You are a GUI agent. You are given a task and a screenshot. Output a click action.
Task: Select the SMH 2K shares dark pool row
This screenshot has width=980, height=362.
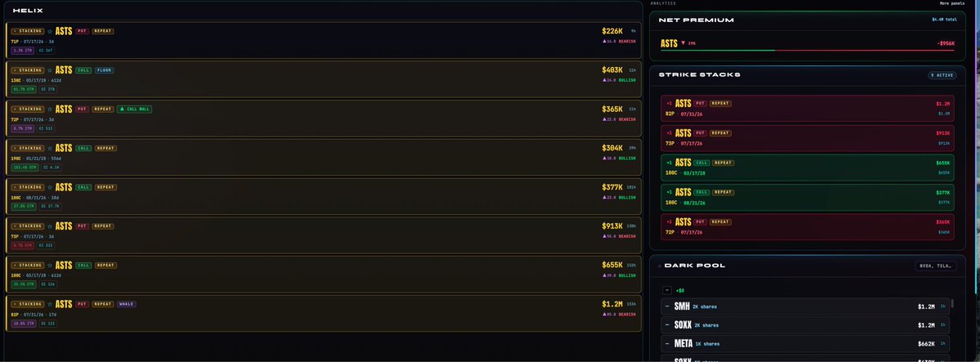804,306
